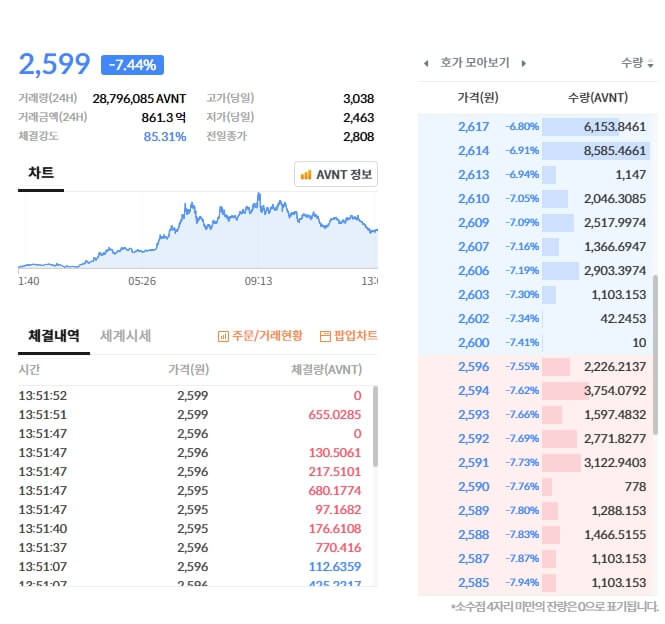Image resolution: width=665 pixels, height=624 pixels.
Task: Click the 13:51:52 trade row time
Action: click(x=42, y=396)
